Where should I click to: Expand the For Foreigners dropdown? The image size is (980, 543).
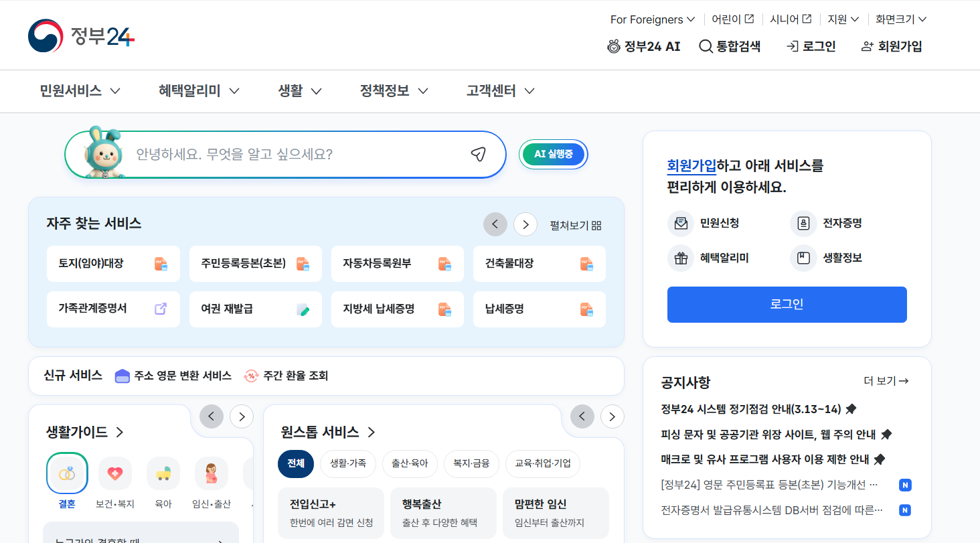pos(651,19)
